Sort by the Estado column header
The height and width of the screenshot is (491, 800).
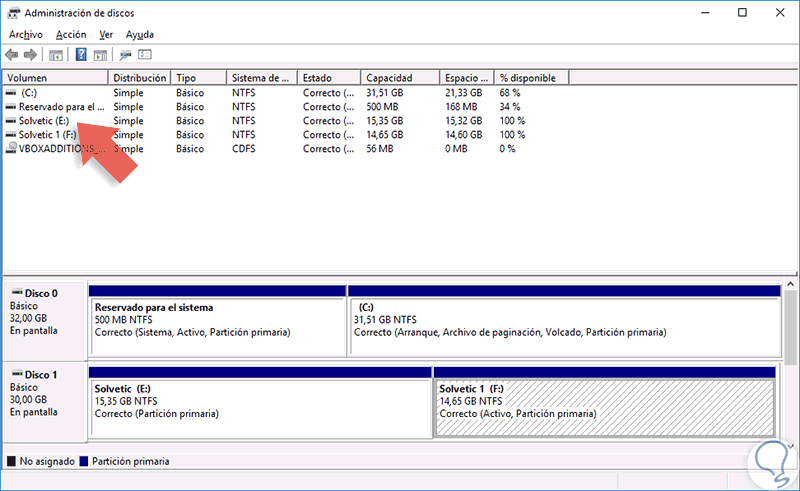[x=329, y=78]
